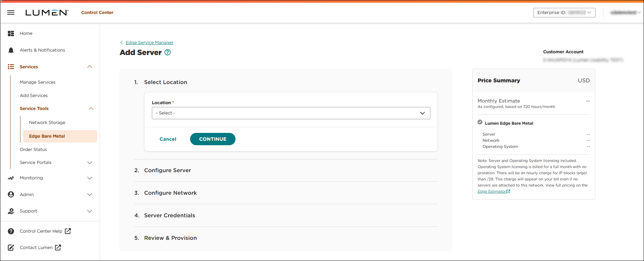Image resolution: width=644 pixels, height=261 pixels.
Task: Click the USD currency label
Action: pyautogui.click(x=584, y=81)
